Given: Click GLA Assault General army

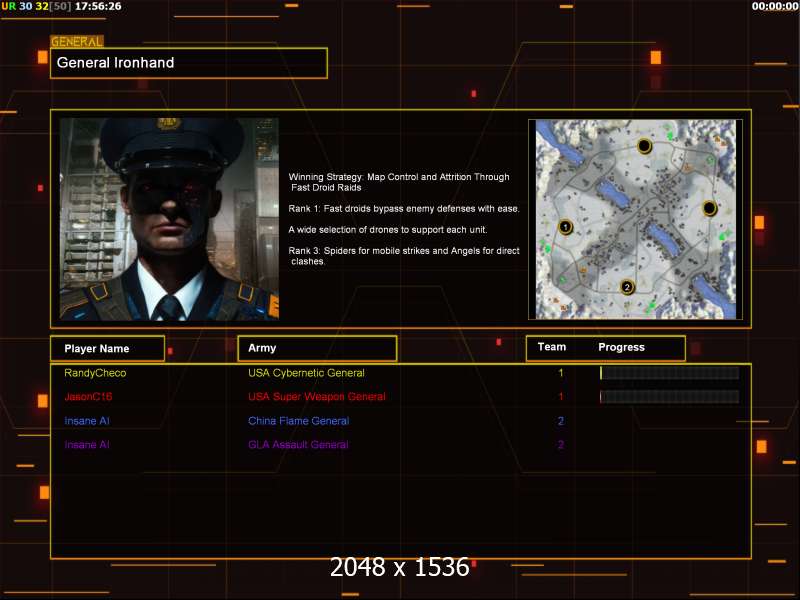Looking at the screenshot, I should click(x=298, y=444).
